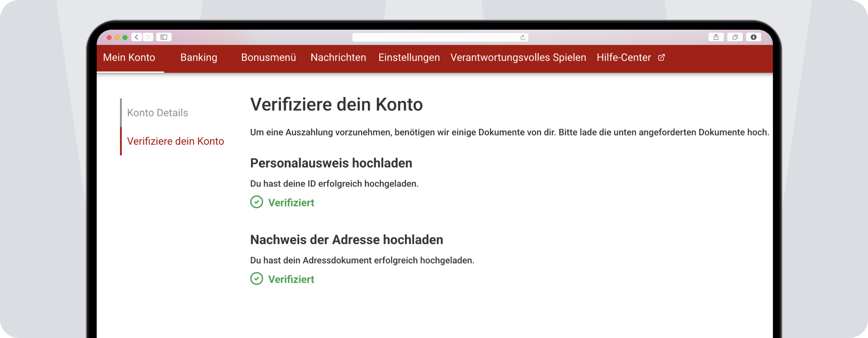Viewport: 868px width, 338px height.
Task: Go to the Nachrichten tab
Action: 338,58
